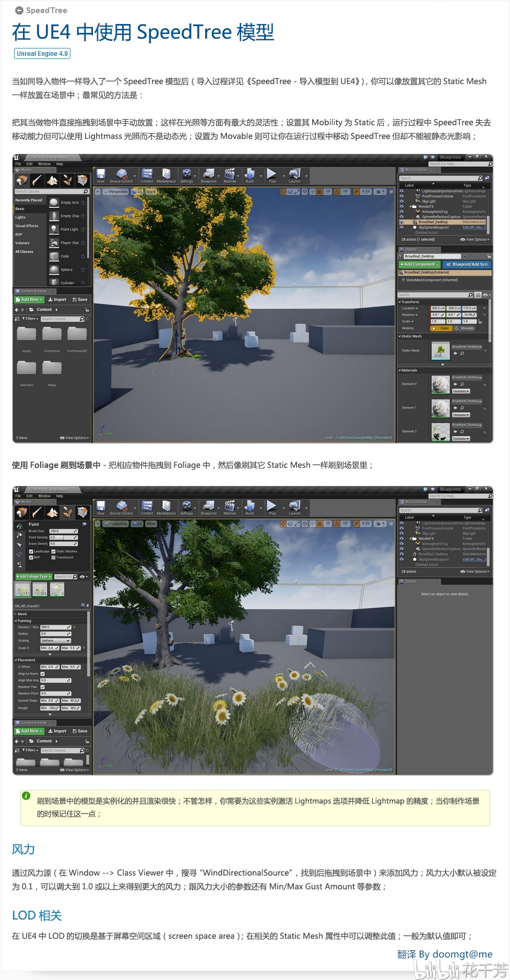
Task: Toggle visibility eye for AtmosphericFog row
Action: pyautogui.click(x=401, y=211)
